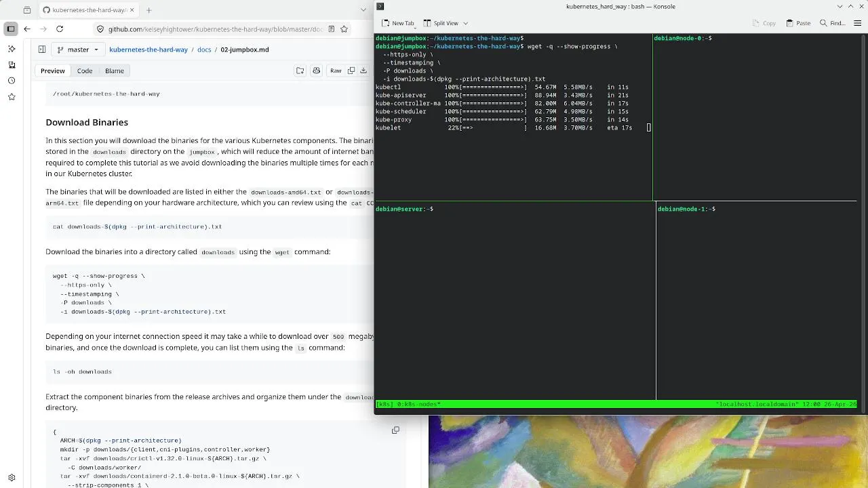Click tmux status window 0:k8s-nodes
Image resolution: width=868 pixels, height=488 pixels.
pyautogui.click(x=418, y=404)
